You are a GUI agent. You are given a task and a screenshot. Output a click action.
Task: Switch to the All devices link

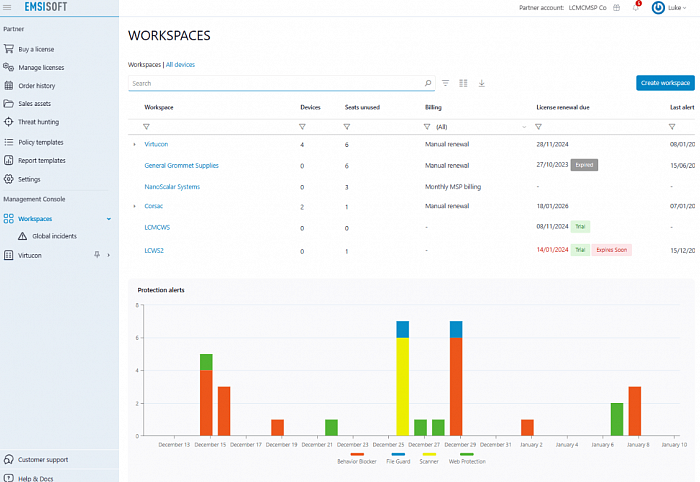181,64
